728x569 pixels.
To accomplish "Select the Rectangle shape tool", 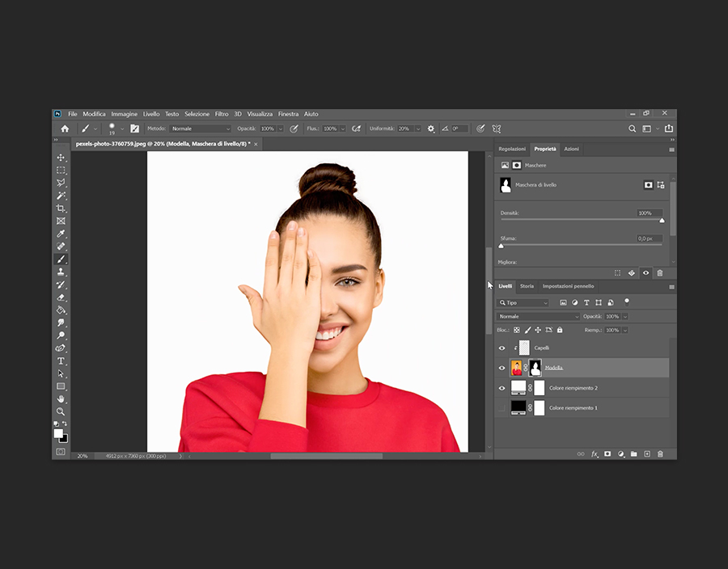I will [x=61, y=386].
